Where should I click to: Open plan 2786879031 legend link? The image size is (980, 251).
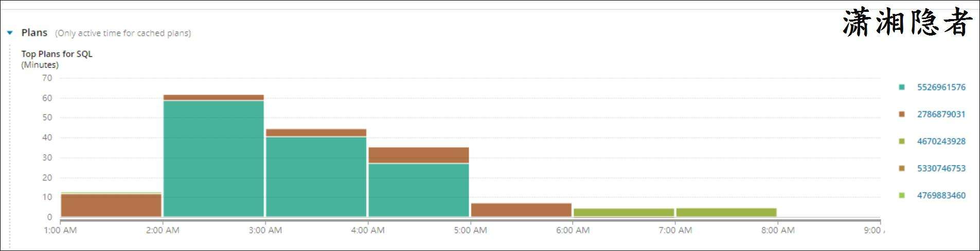(941, 114)
